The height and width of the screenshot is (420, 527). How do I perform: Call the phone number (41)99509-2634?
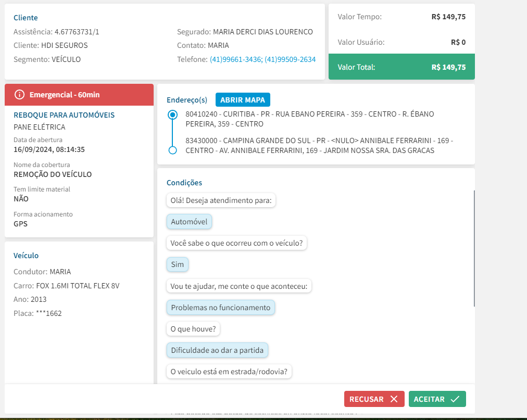(290, 59)
